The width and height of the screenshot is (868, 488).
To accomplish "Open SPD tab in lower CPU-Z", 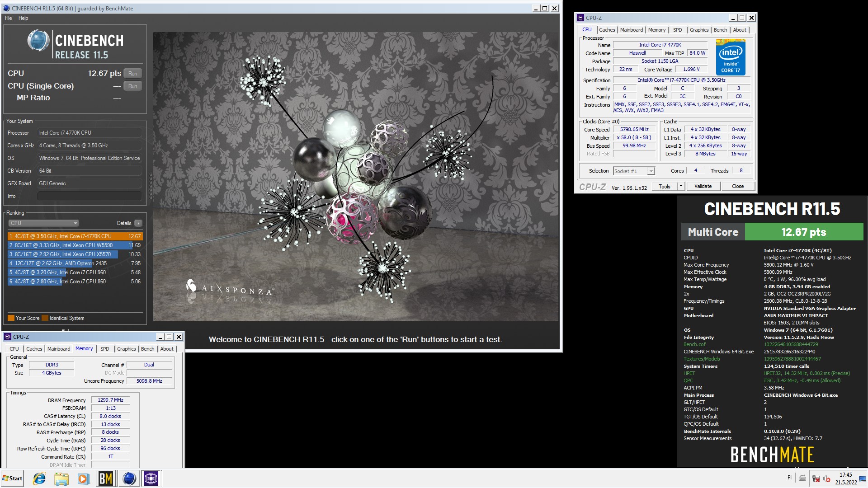I will [104, 349].
